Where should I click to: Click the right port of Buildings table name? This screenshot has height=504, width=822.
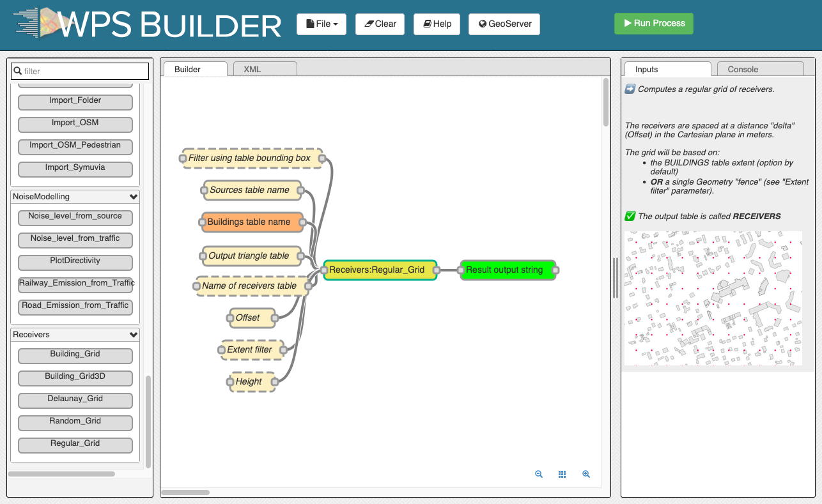point(304,222)
